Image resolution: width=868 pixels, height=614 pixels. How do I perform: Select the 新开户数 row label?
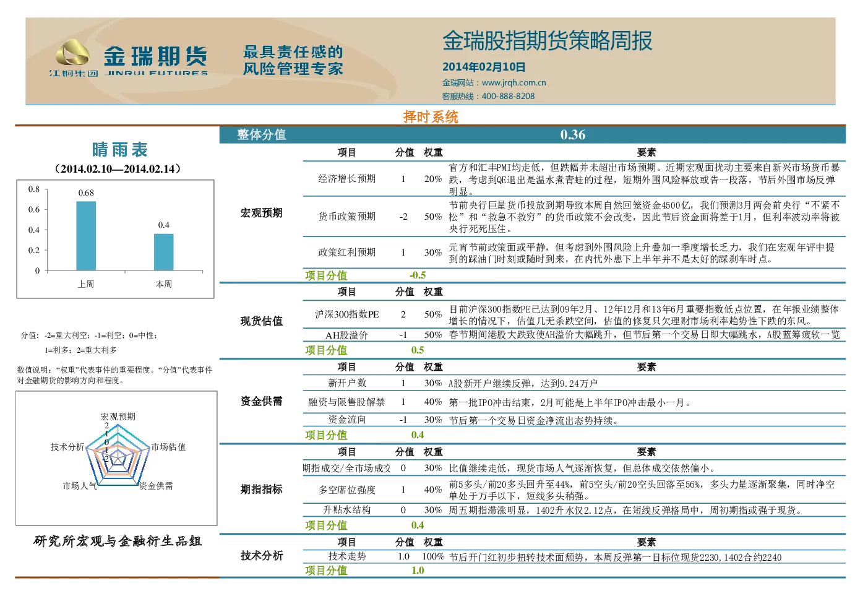pos(347,384)
